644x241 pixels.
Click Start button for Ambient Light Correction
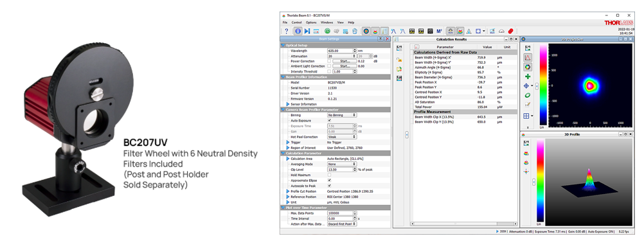[344, 66]
